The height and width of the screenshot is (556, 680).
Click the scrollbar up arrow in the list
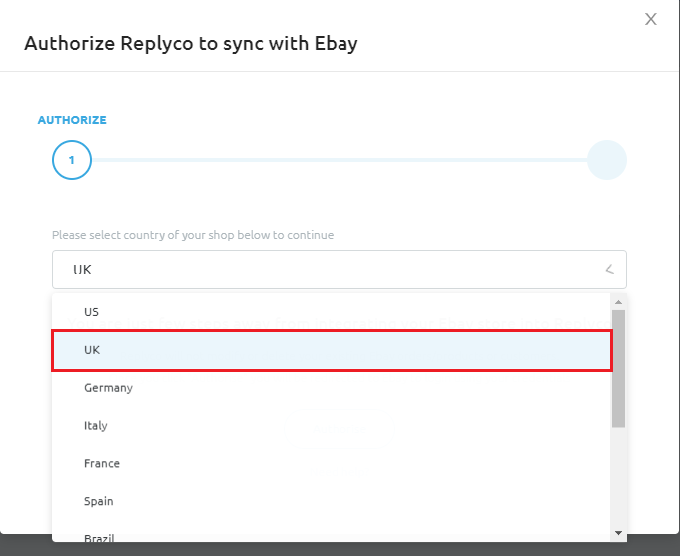pyautogui.click(x=618, y=303)
